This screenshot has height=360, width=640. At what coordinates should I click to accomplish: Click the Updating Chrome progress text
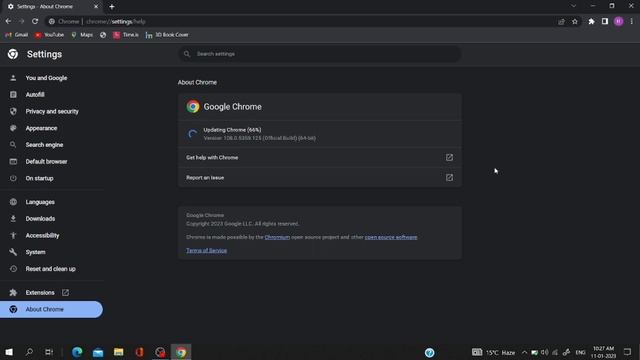(232, 130)
